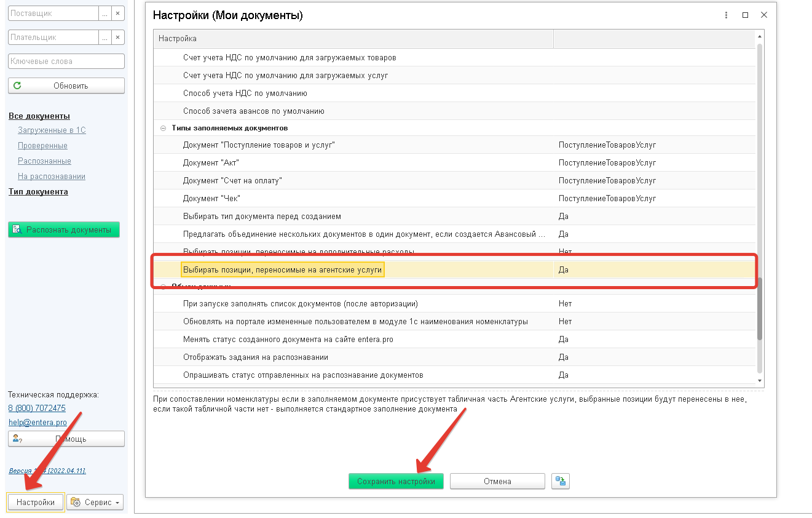
Task: Open the На распознавании filter link
Action: pos(52,177)
